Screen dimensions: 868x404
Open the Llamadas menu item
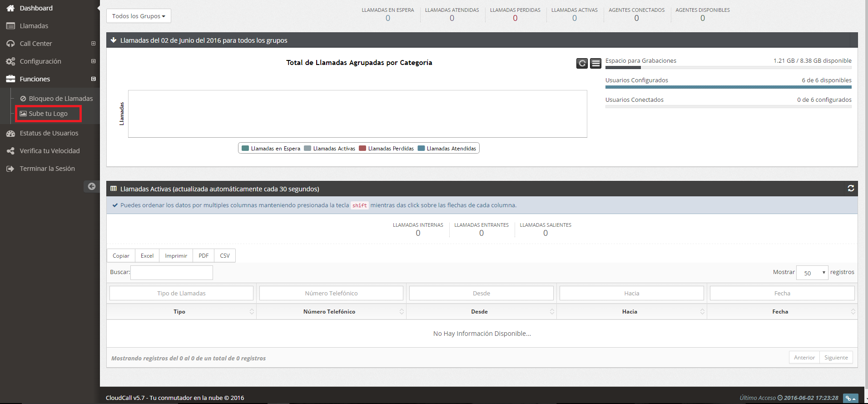pyautogui.click(x=34, y=26)
